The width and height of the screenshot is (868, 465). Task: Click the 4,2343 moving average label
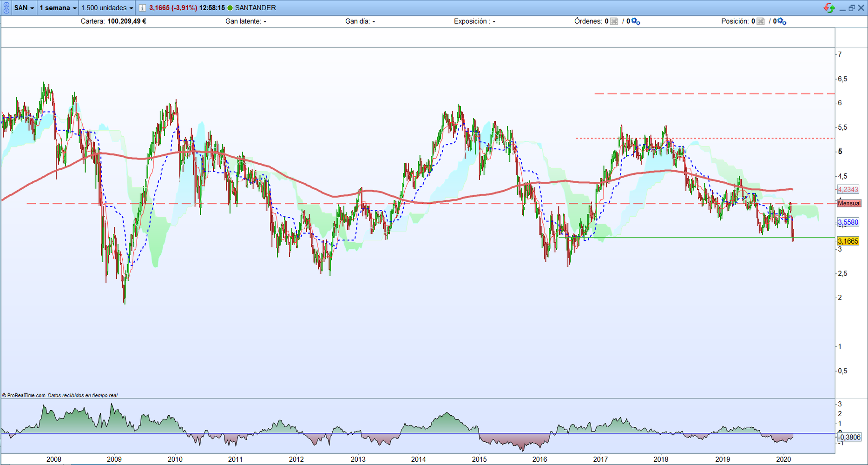848,189
